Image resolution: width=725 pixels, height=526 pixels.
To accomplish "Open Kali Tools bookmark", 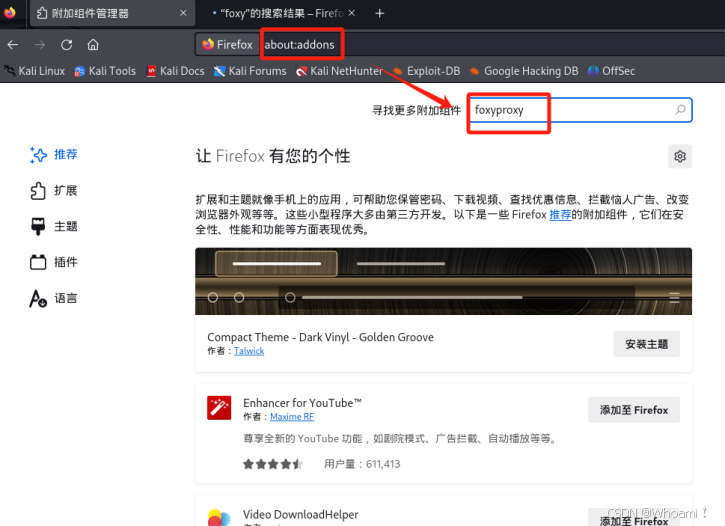I will tap(105, 71).
